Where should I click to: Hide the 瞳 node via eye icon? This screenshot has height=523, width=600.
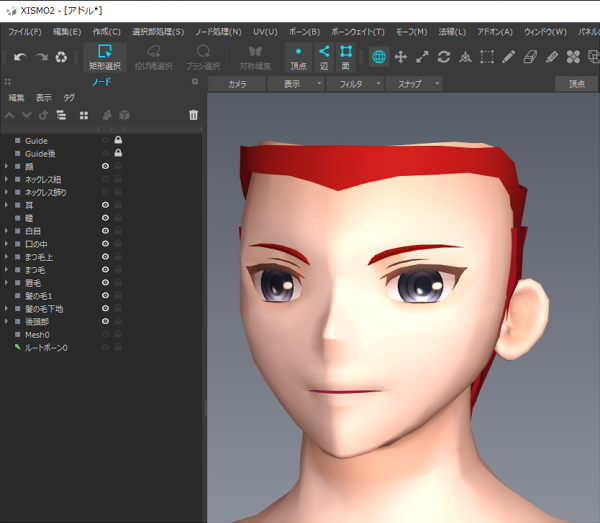105,218
